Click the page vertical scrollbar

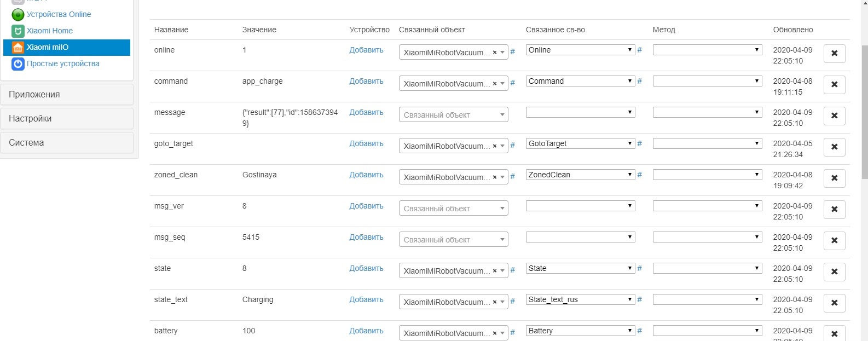click(x=864, y=109)
